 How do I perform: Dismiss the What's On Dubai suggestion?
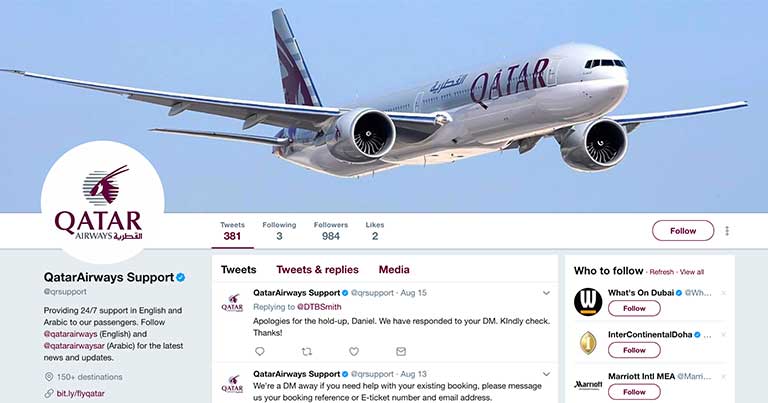(723, 293)
